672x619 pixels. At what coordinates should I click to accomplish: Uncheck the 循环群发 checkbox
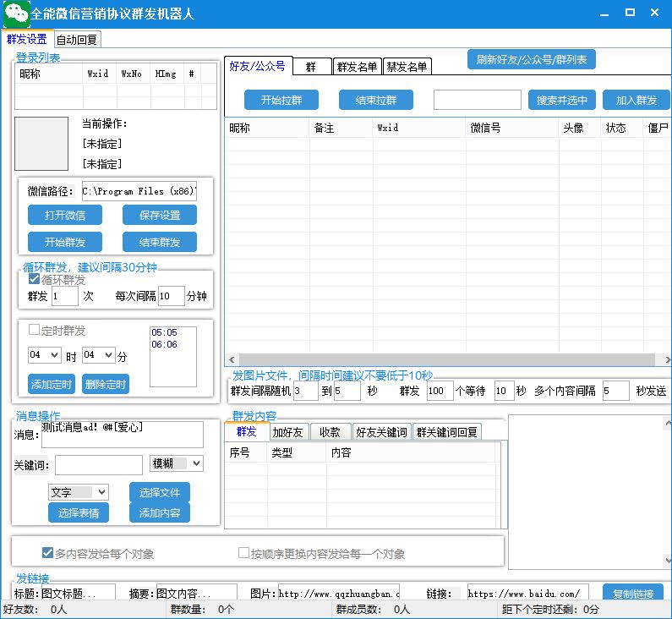click(35, 280)
